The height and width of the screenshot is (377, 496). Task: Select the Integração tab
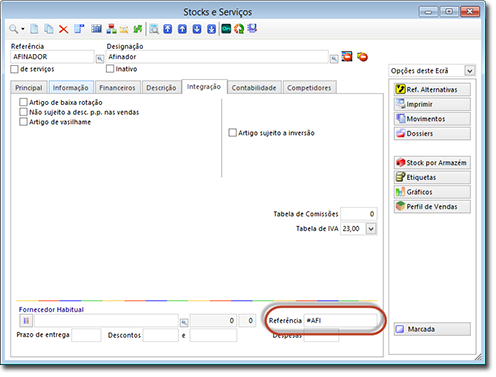click(204, 87)
